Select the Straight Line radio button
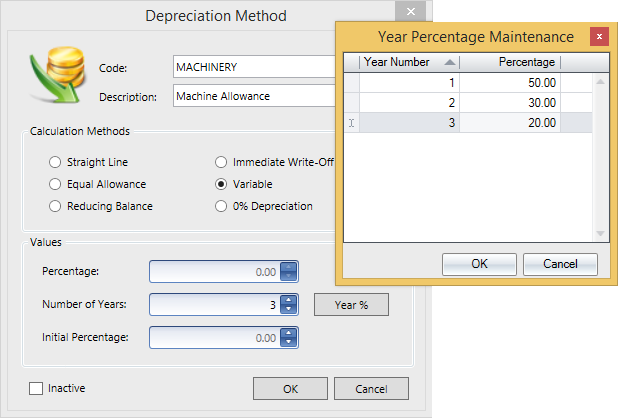The width and height of the screenshot is (618, 418). point(55,162)
